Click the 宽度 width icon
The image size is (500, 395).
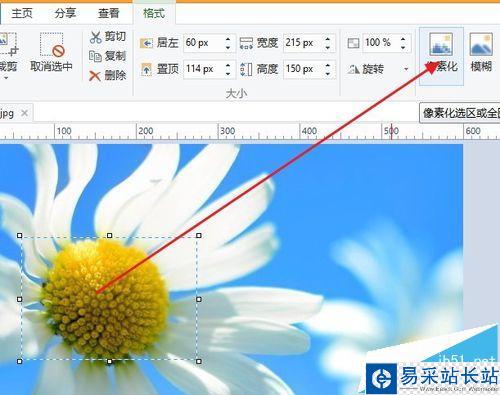coord(246,43)
